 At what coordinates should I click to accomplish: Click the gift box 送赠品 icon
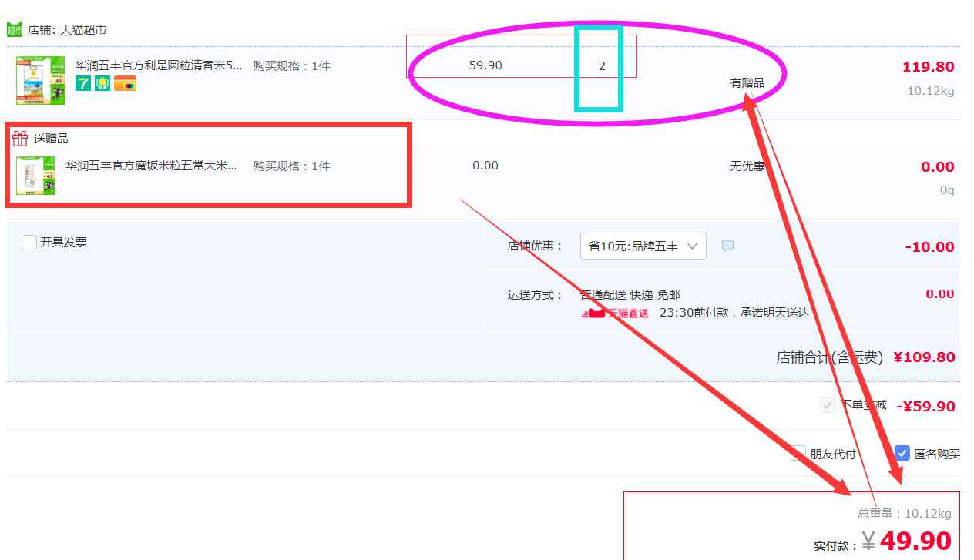click(x=20, y=139)
